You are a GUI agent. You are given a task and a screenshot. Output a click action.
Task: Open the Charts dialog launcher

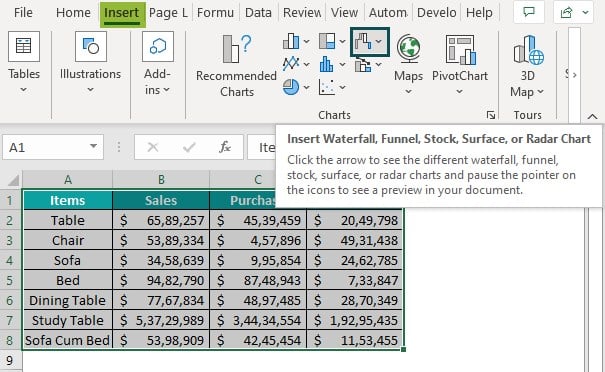tap(490, 115)
